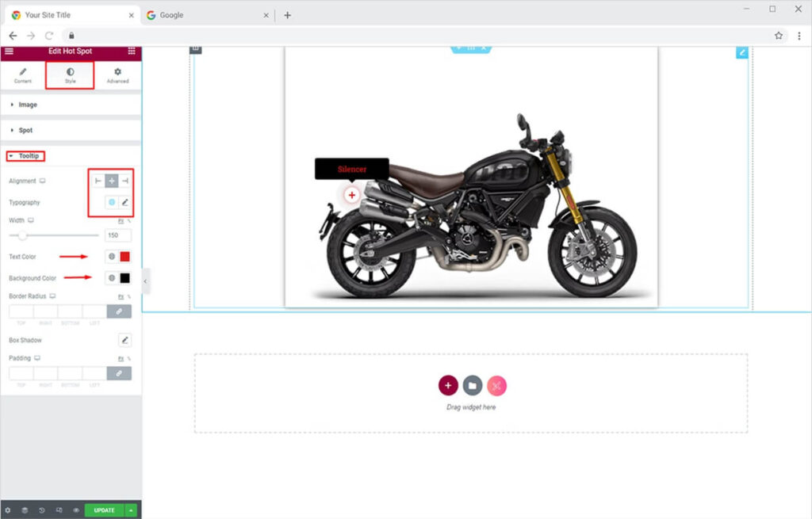Expand the Spot section
812x519 pixels.
click(25, 130)
